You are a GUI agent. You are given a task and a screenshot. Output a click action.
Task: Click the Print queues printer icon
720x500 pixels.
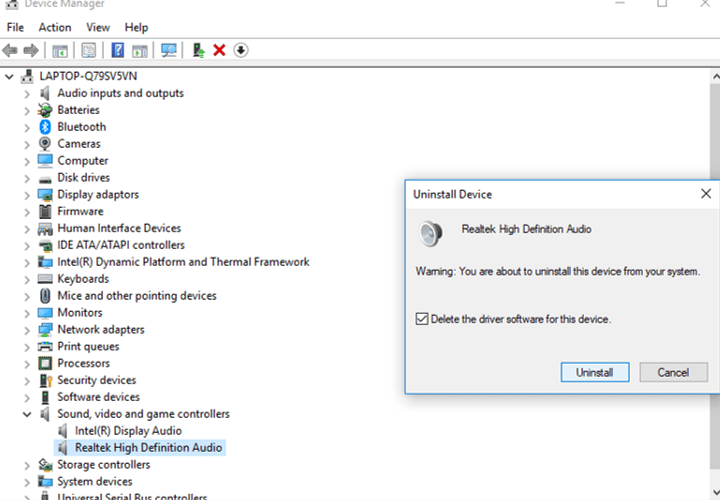pyautogui.click(x=45, y=346)
